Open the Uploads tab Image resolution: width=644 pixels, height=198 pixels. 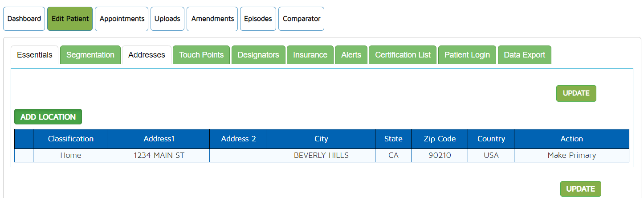coord(167,19)
